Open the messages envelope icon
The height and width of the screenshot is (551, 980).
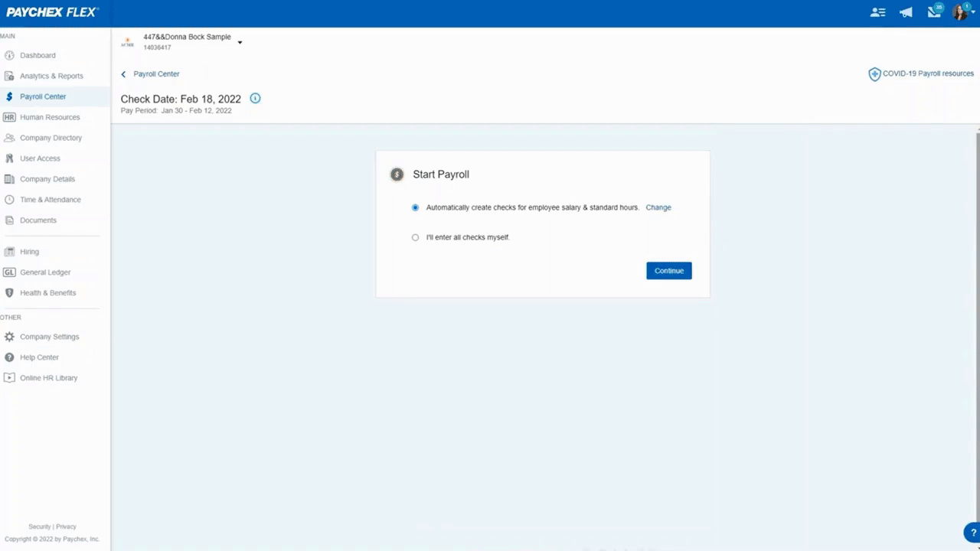pos(934,11)
